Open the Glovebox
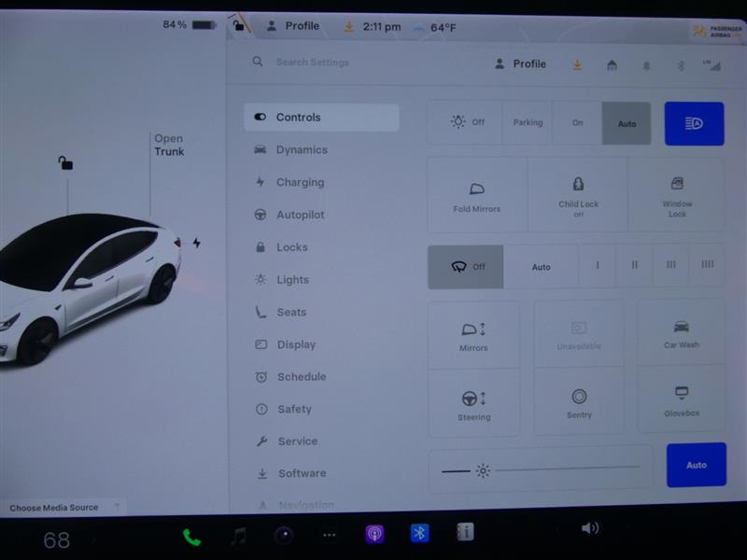Screen dimensions: 747x560 [682, 400]
